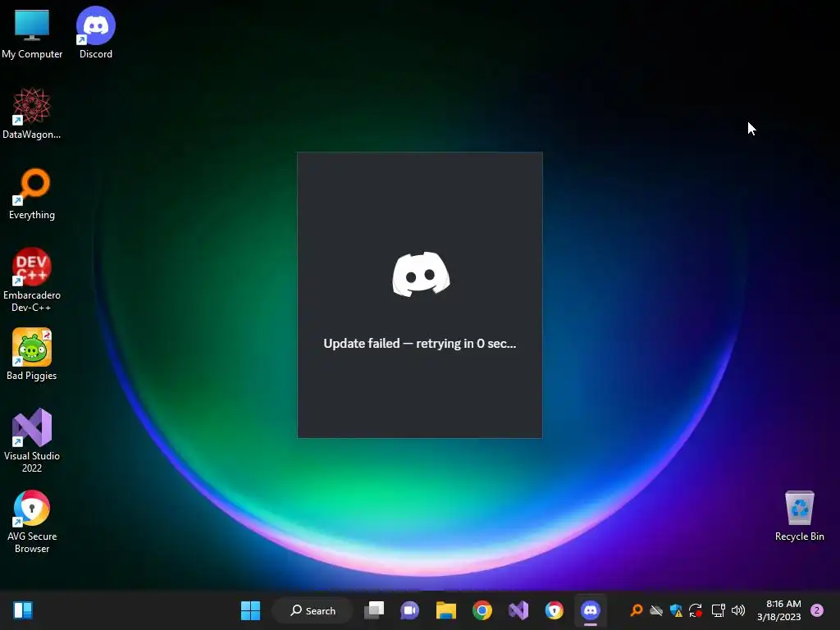Launch Google Chrome from the taskbar

click(482, 610)
